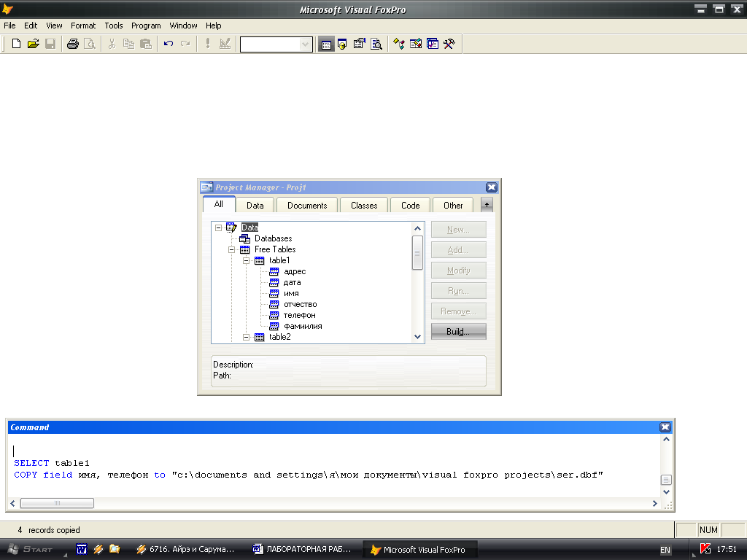Click the Undo arrow icon
This screenshot has width=747, height=560.
169,44
